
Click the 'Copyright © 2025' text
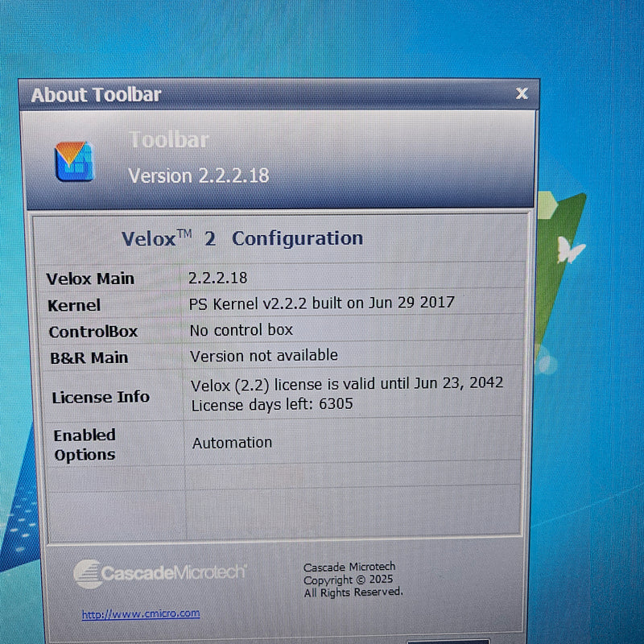(x=349, y=580)
